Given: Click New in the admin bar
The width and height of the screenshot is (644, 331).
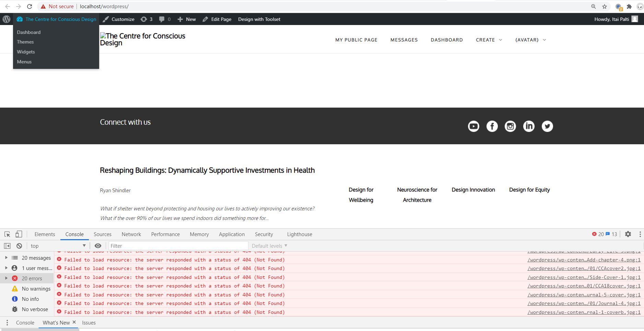Looking at the screenshot, I should click(x=187, y=19).
